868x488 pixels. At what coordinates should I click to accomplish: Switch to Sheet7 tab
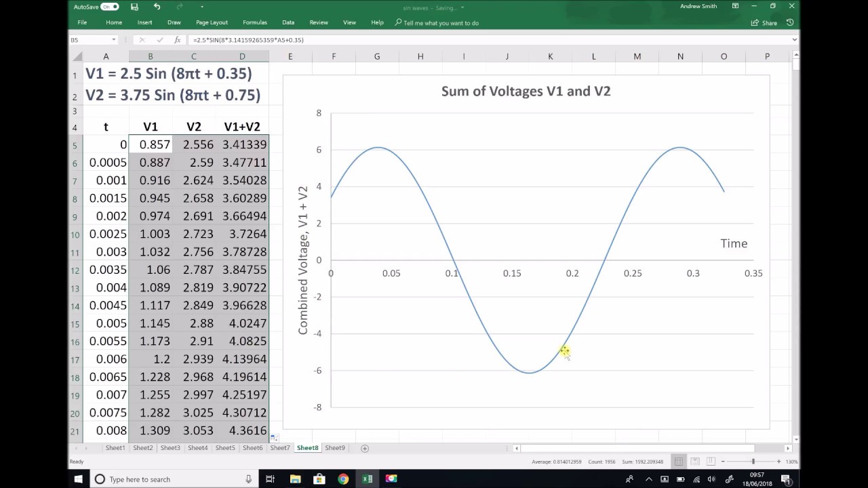click(280, 448)
